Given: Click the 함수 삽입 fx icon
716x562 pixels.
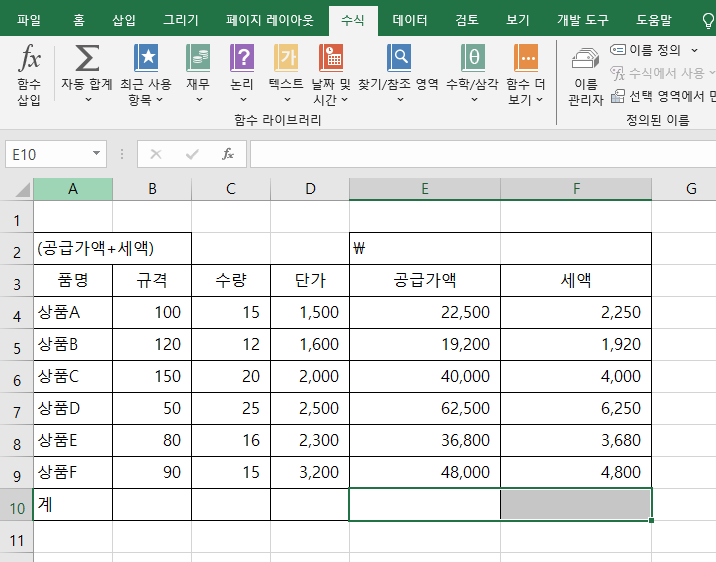Looking at the screenshot, I should pyautogui.click(x=30, y=58).
